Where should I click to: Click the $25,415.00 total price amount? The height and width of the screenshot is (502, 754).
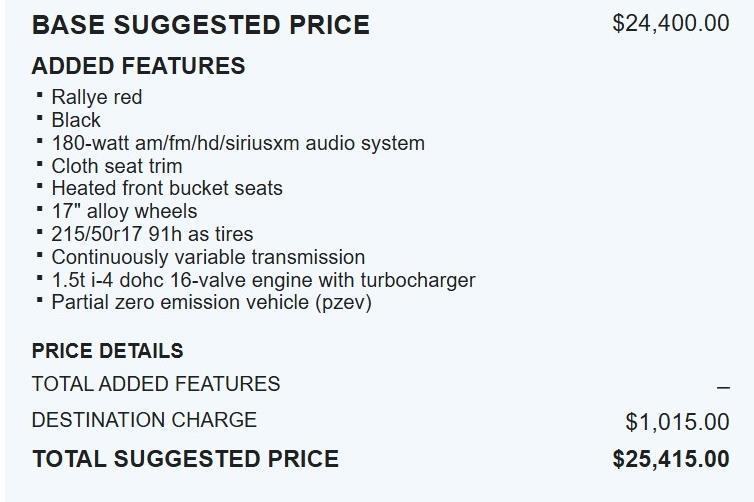coord(670,459)
